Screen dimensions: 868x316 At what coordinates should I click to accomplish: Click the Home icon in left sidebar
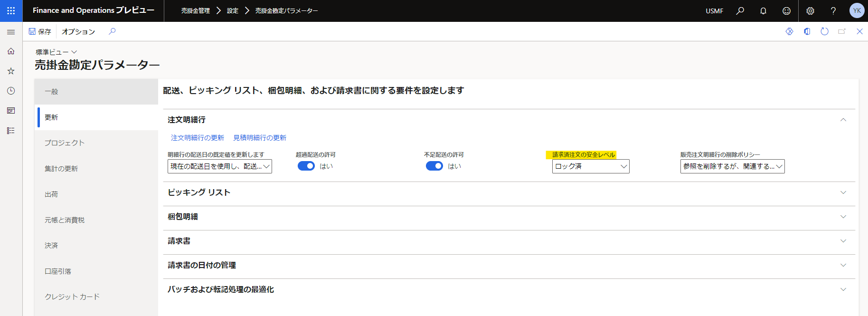point(11,51)
